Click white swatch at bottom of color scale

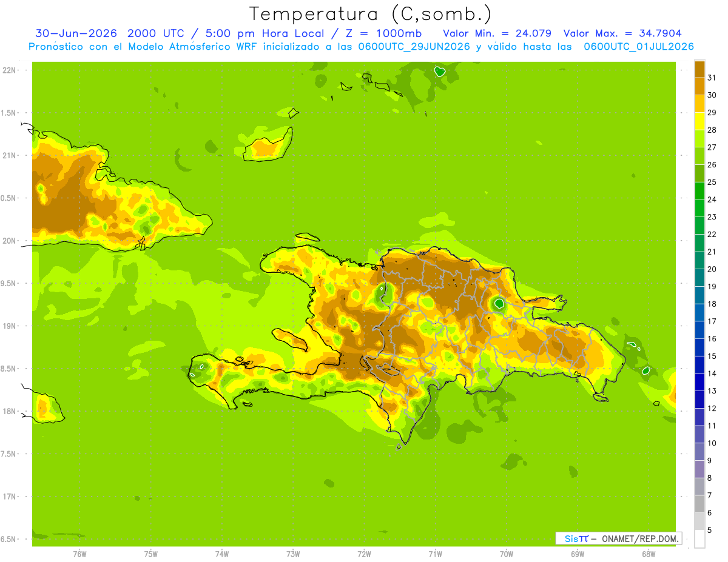point(699,538)
